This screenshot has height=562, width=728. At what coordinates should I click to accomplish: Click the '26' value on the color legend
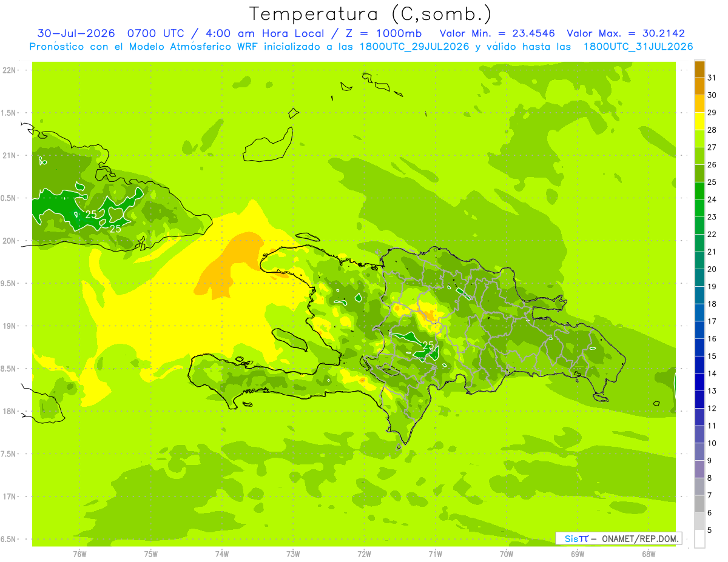(x=712, y=164)
